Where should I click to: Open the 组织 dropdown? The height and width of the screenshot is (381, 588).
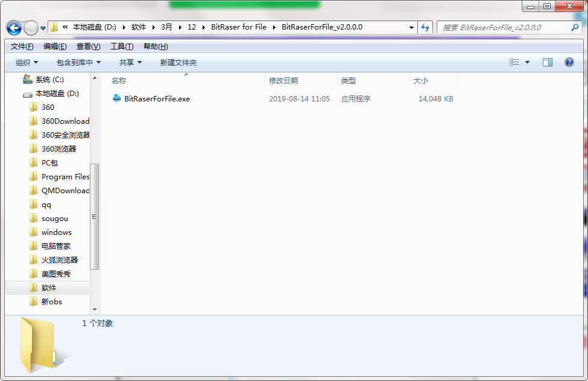coord(27,63)
